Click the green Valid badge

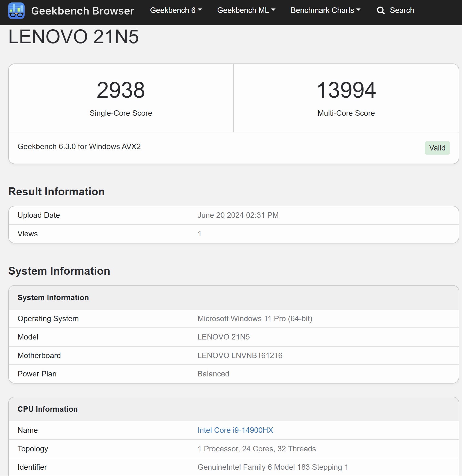[437, 148]
